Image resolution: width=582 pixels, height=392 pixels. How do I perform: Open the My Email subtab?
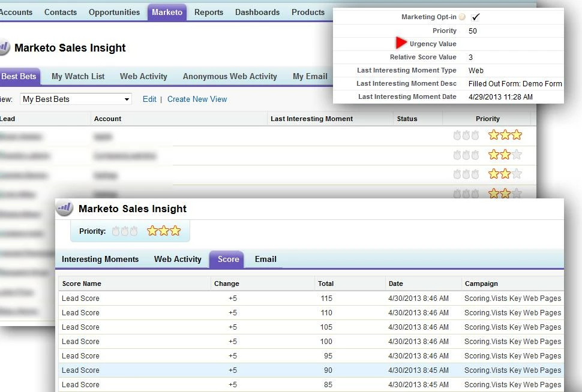310,76
